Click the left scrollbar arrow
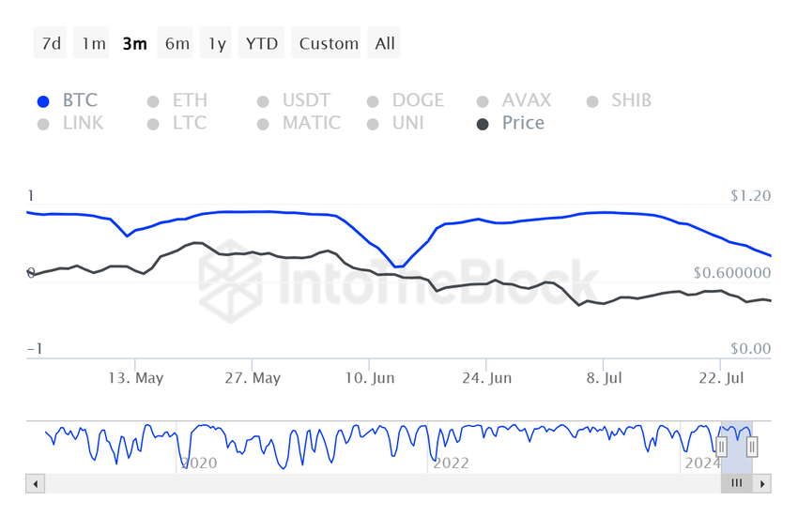 (35, 484)
